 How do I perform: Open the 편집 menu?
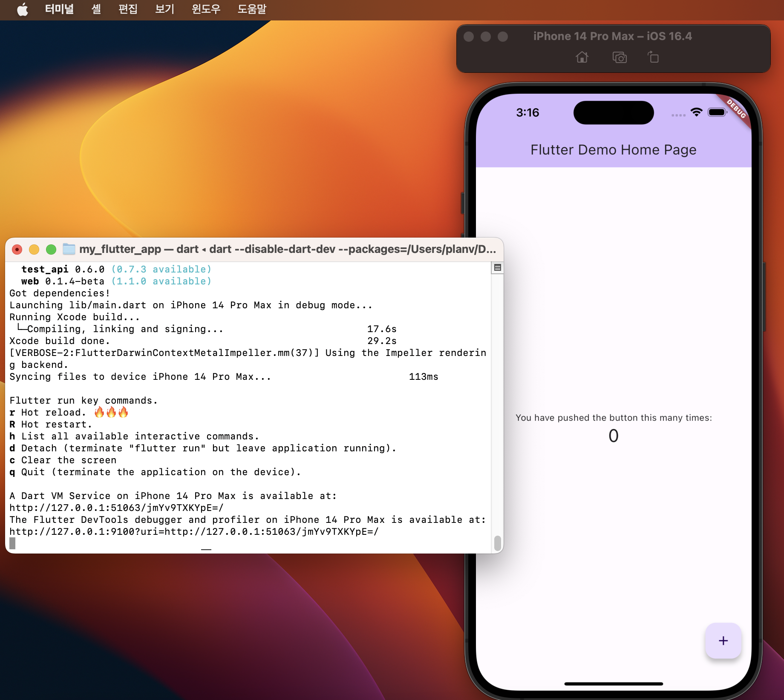pos(128,9)
